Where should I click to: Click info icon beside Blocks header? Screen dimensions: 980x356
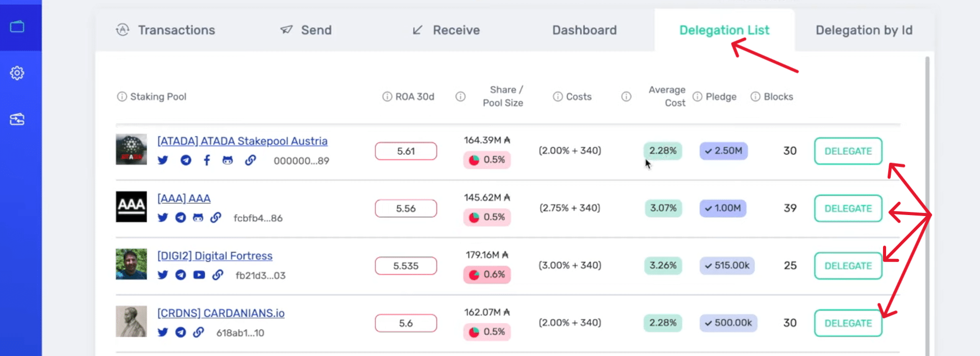[x=755, y=97]
